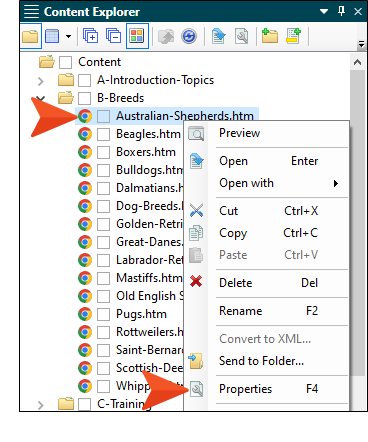Toggle the Pugs.htm checkbox
The width and height of the screenshot is (368, 442).
click(x=103, y=314)
